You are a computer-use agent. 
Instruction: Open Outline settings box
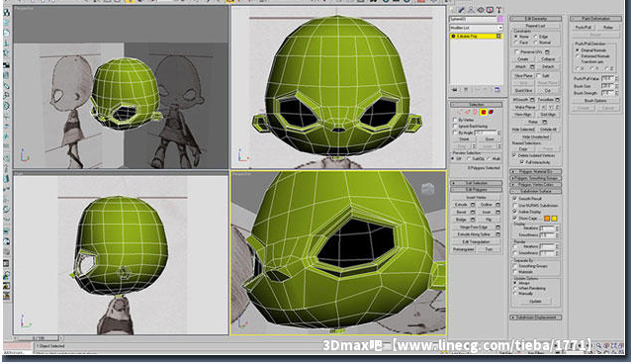point(497,205)
